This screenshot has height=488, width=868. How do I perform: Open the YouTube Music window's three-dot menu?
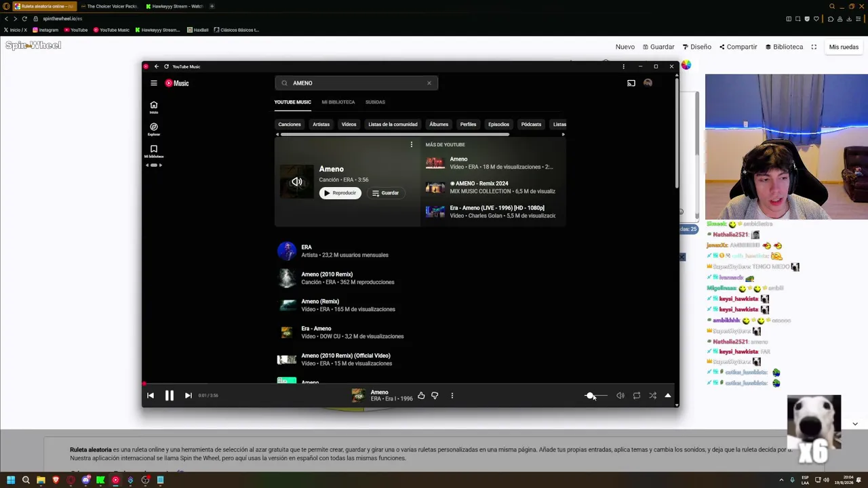coord(623,66)
